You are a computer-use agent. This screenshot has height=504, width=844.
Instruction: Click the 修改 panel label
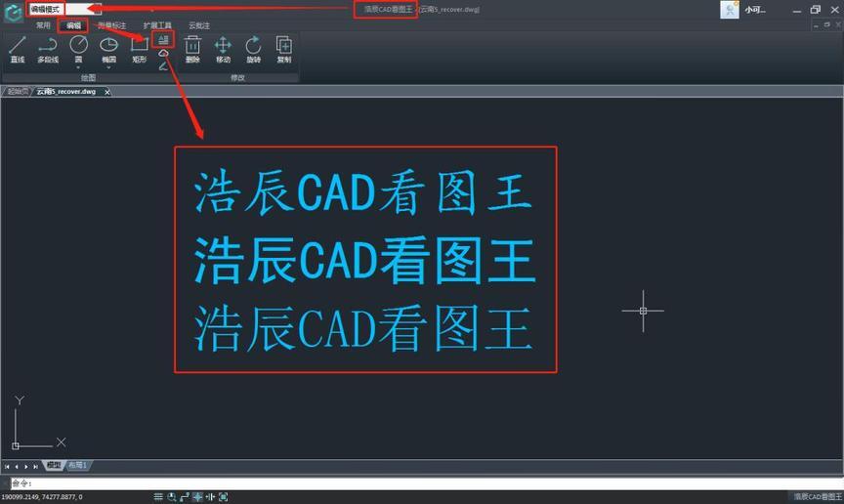click(x=237, y=78)
